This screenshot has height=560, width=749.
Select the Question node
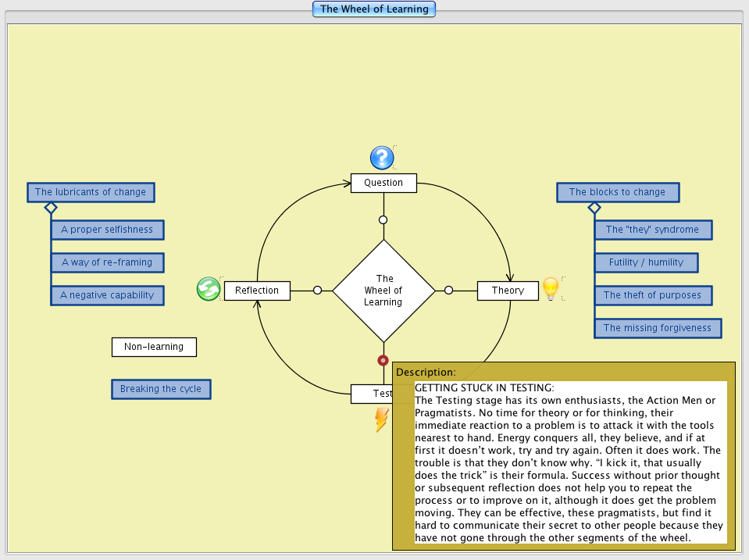(383, 183)
